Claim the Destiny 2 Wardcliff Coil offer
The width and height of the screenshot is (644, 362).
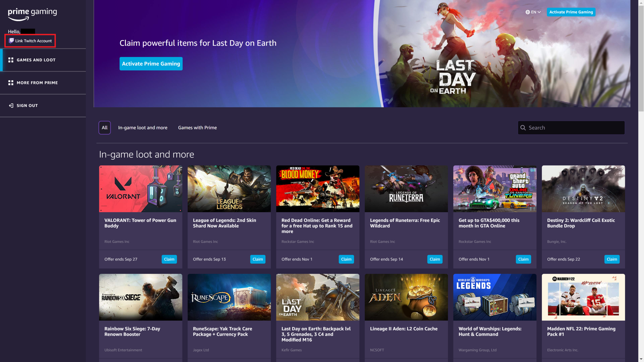click(x=612, y=259)
